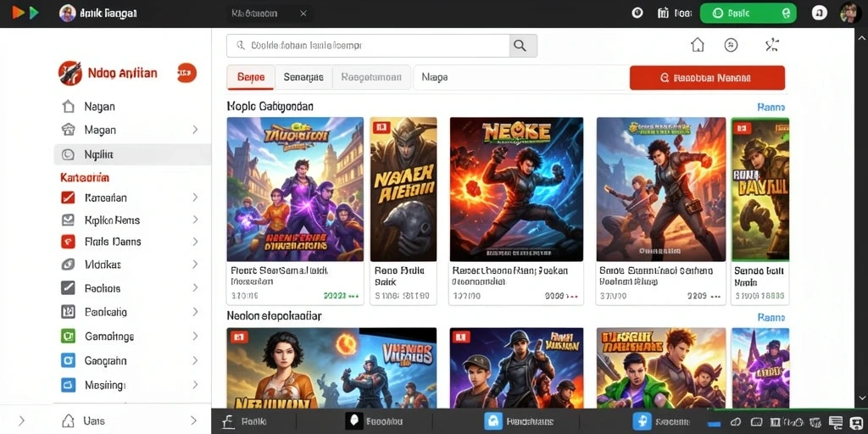Image resolution: width=868 pixels, height=434 pixels.
Task: Click the house icon next to Nayan
Action: [68, 106]
